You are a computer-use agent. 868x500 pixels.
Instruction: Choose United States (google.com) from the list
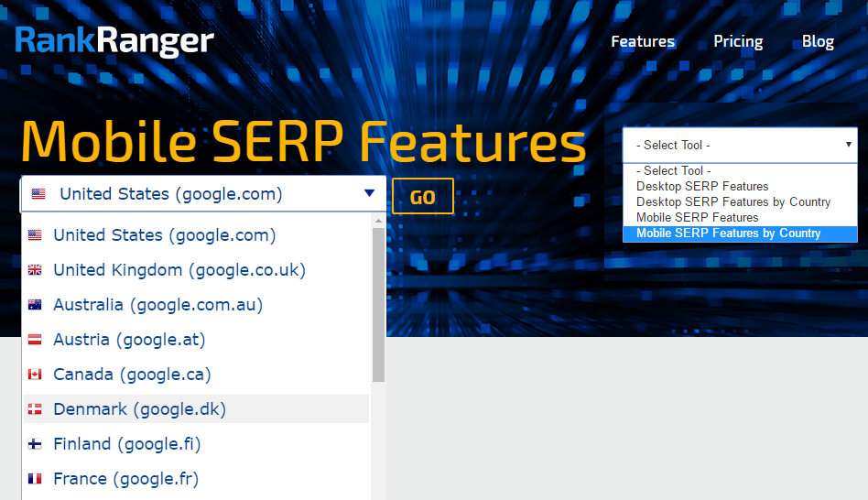[197, 235]
